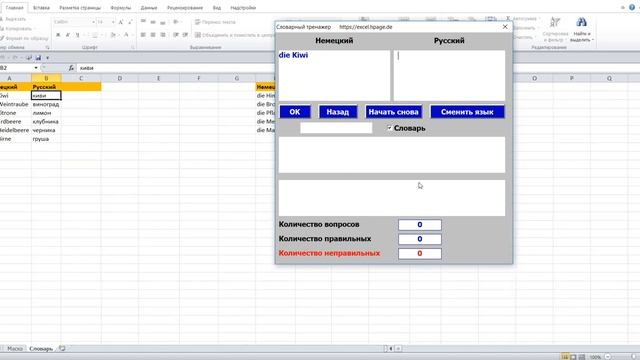Open Find and Select binoculars icon
640x360 pixels.
coord(581,22)
